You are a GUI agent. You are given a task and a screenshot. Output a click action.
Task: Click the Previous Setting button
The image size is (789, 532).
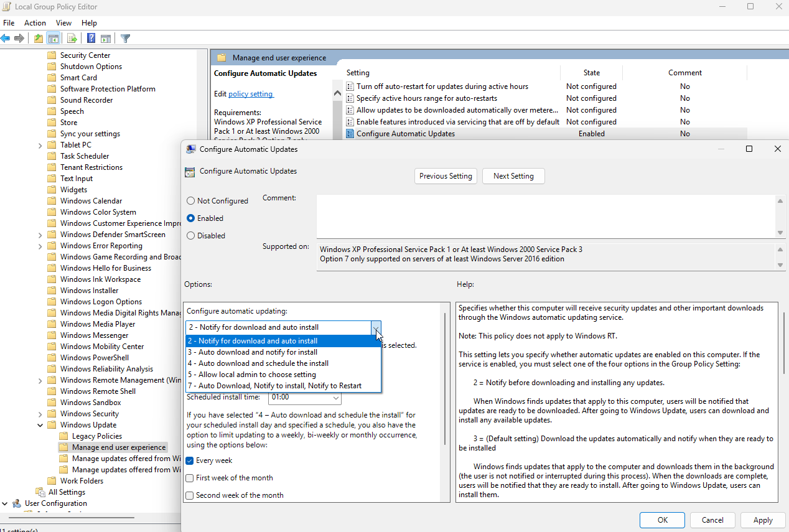click(x=446, y=176)
